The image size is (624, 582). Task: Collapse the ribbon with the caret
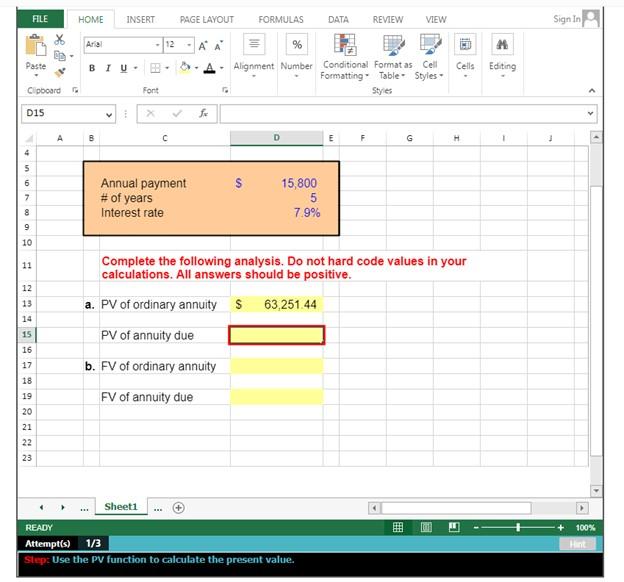[592, 91]
